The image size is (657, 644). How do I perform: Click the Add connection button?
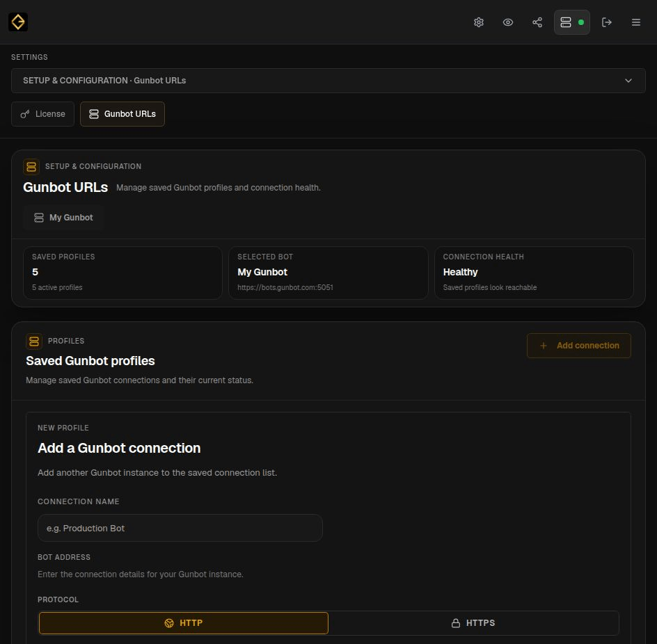pos(578,346)
